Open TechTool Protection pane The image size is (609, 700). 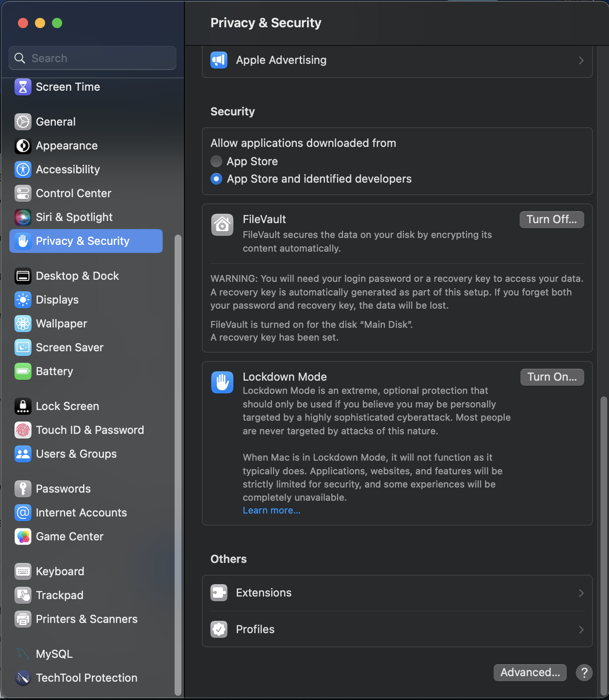[x=86, y=678]
